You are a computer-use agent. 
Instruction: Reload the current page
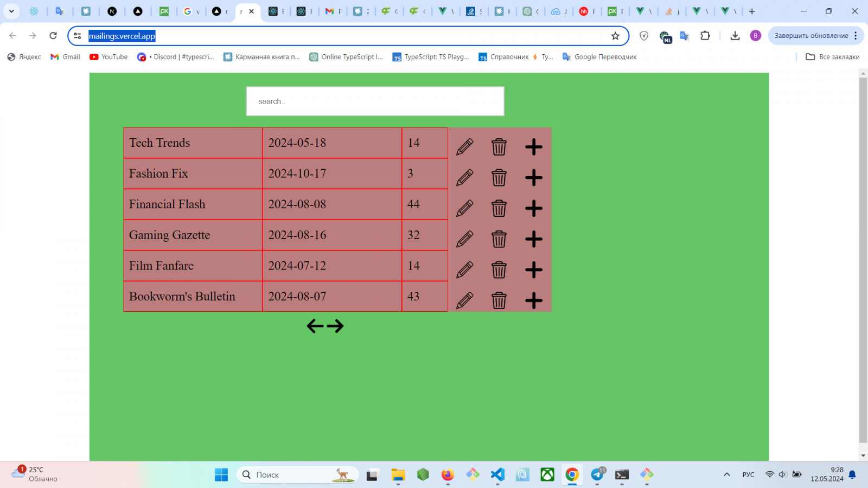(53, 36)
